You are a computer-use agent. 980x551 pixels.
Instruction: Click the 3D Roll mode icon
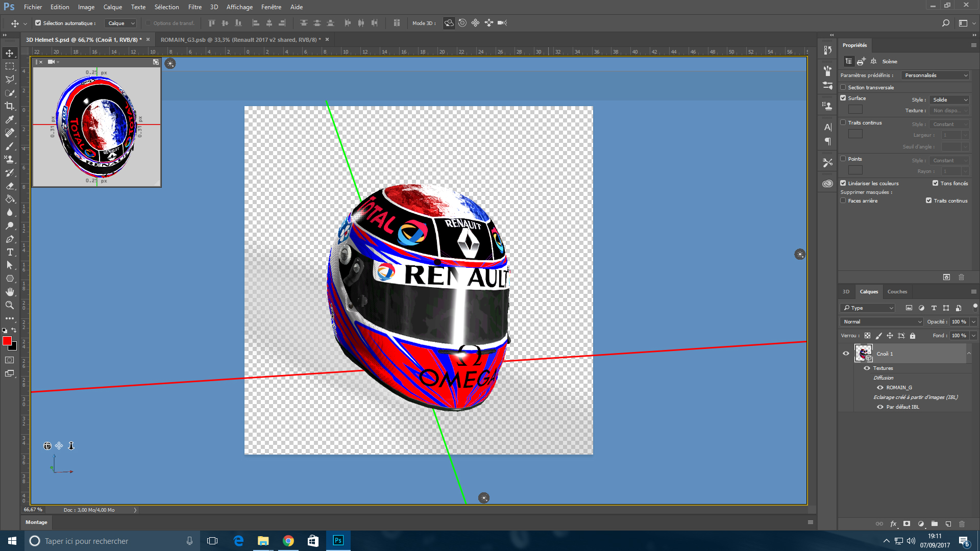coord(462,23)
